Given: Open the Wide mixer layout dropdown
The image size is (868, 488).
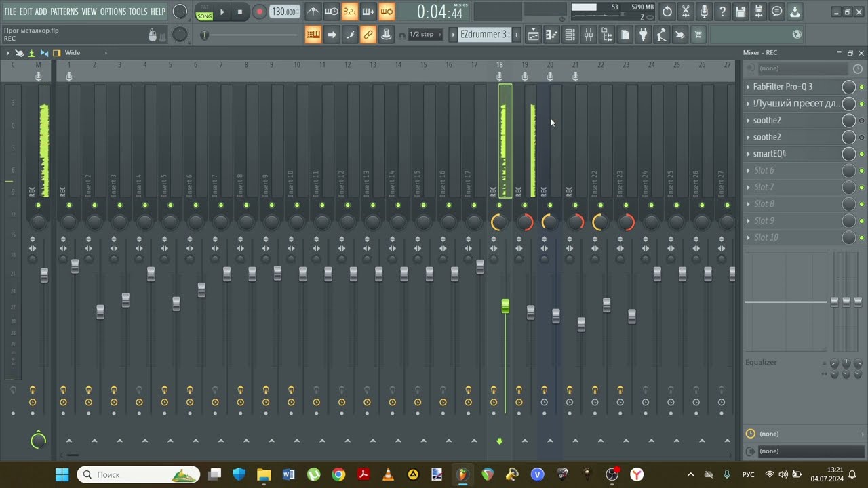Looking at the screenshot, I should 85,52.
